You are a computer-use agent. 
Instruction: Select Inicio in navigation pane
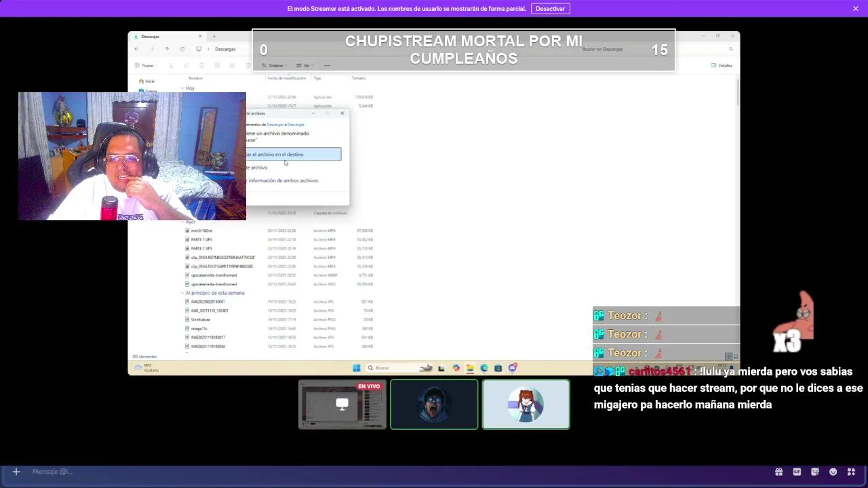pyautogui.click(x=146, y=81)
